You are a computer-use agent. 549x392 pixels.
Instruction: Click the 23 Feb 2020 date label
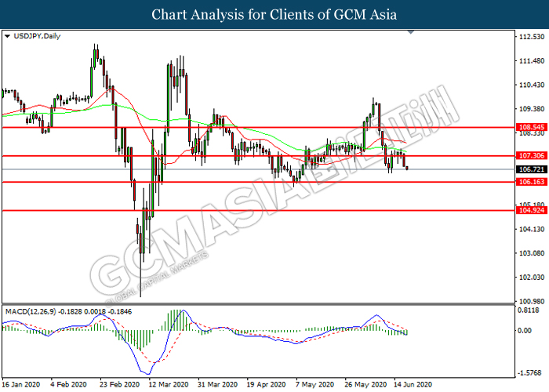pos(119,385)
